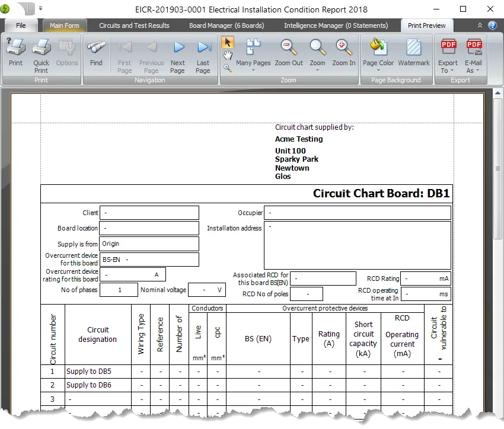Select Quick Print
The height and width of the screenshot is (429, 504).
point(41,53)
